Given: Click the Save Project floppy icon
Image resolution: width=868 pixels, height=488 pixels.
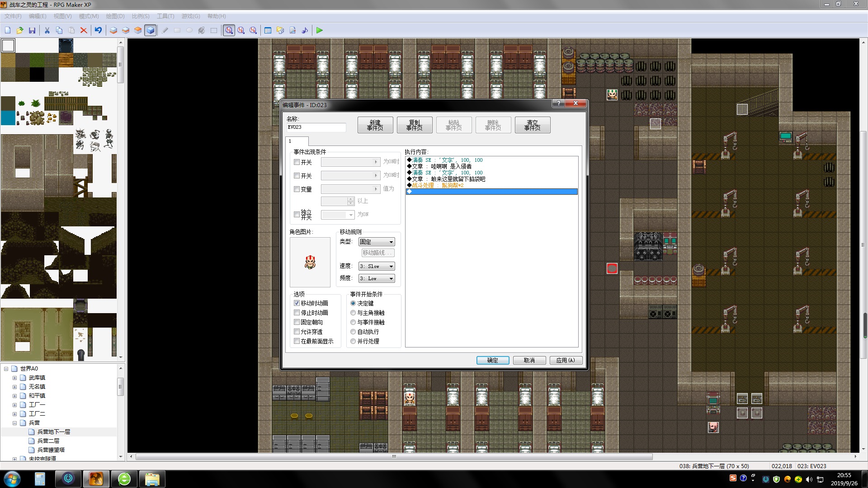Looking at the screenshot, I should coord(32,30).
